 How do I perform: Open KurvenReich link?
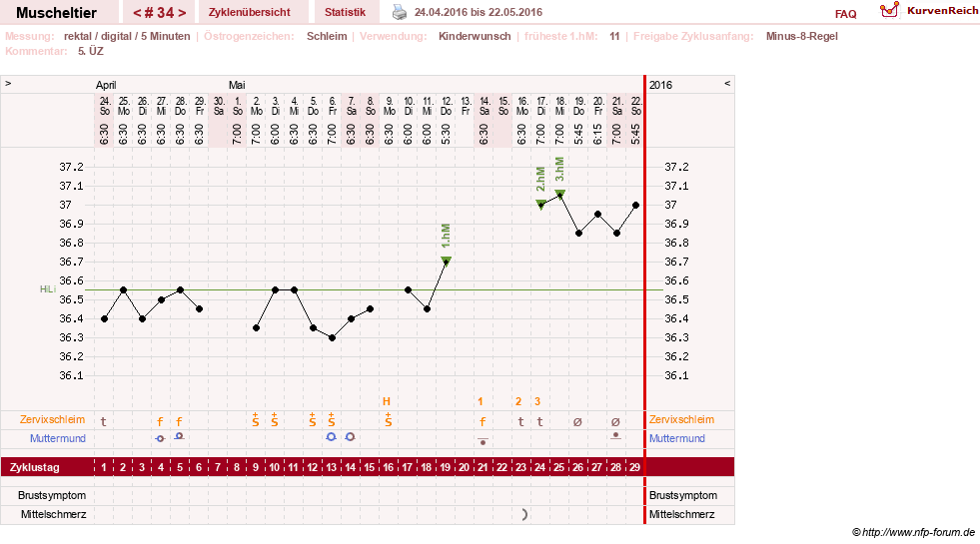click(x=942, y=11)
